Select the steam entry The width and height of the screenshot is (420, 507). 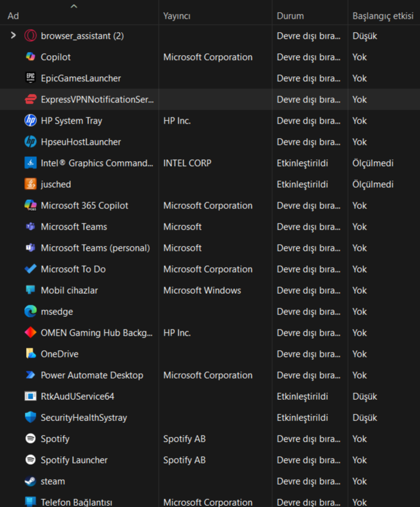53,481
